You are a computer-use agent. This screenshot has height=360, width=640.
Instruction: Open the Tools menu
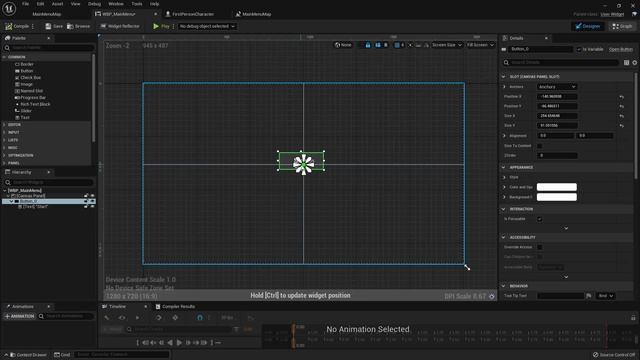(137, 4)
